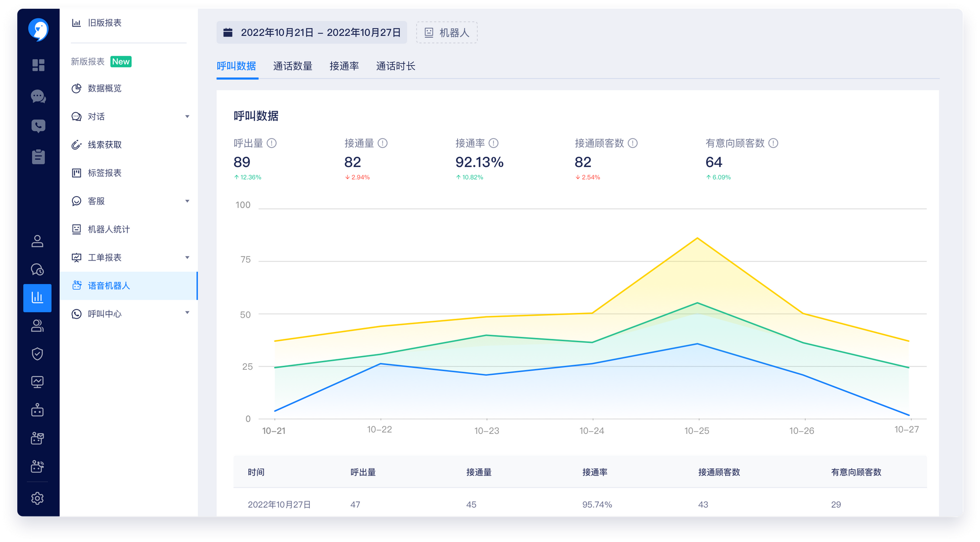
Task: Click the ↑12.36% change under 呼出量
Action: 247,177
